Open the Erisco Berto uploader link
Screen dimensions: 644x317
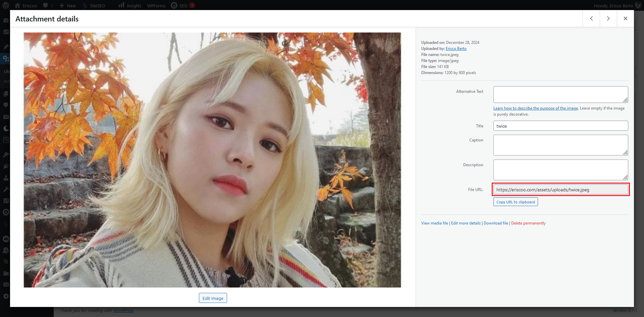tap(456, 49)
